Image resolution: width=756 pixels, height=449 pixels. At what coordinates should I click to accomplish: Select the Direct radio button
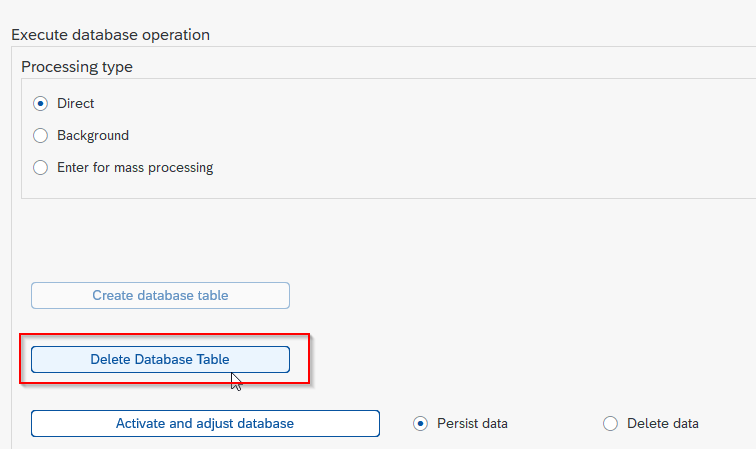[40, 104]
